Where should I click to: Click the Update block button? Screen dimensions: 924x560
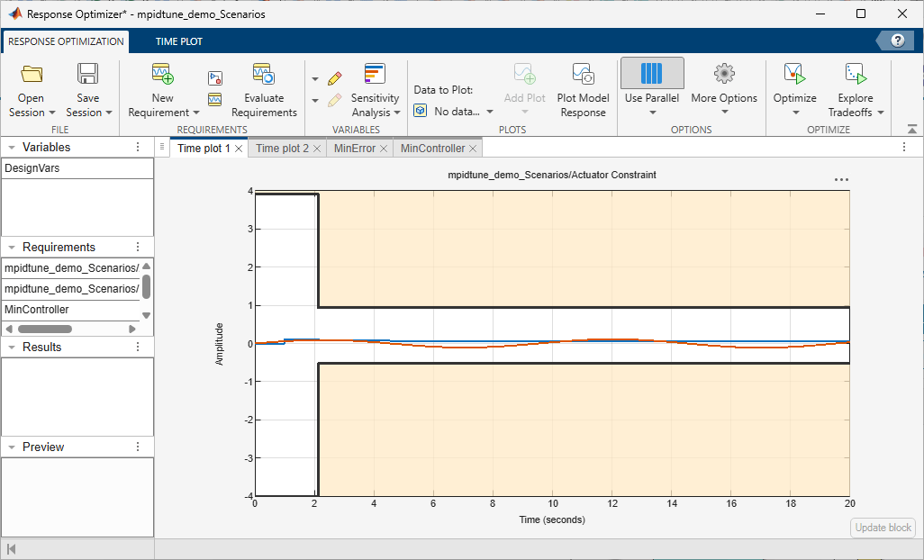click(x=883, y=528)
